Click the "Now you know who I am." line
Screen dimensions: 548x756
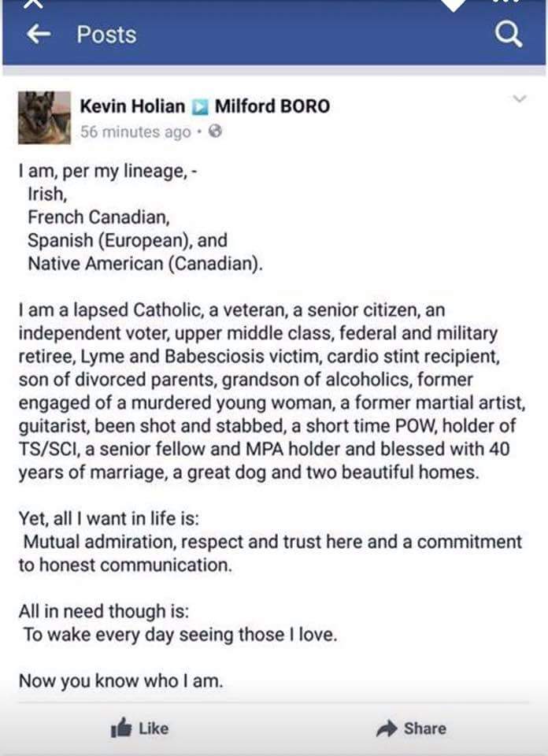click(120, 680)
